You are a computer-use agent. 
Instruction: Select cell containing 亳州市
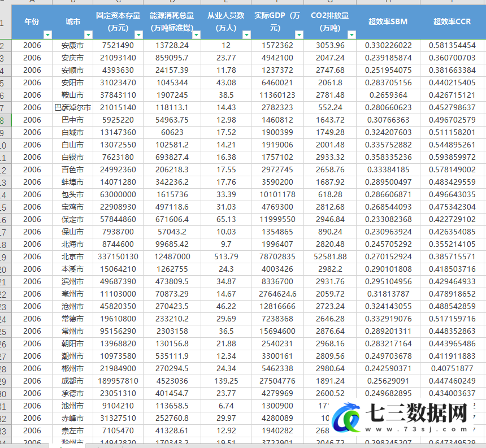pyautogui.click(x=73, y=294)
